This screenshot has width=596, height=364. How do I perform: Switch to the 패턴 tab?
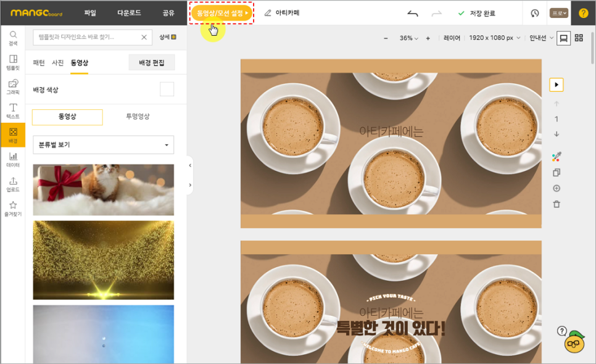pos(39,63)
